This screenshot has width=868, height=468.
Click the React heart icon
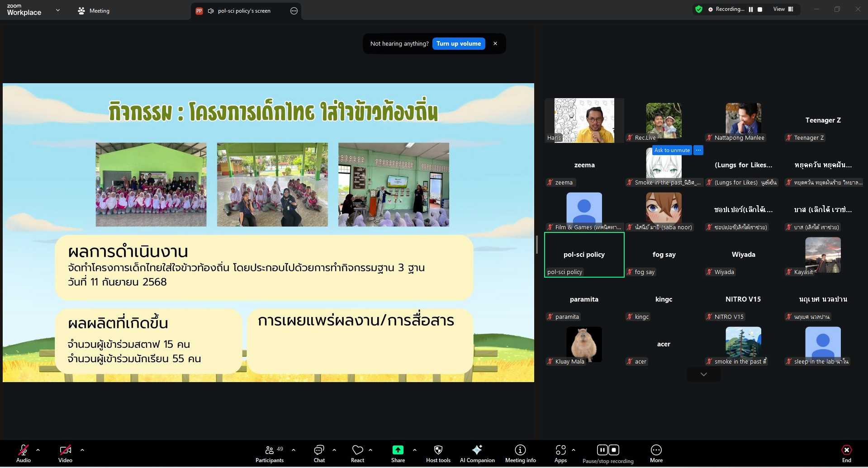(357, 453)
